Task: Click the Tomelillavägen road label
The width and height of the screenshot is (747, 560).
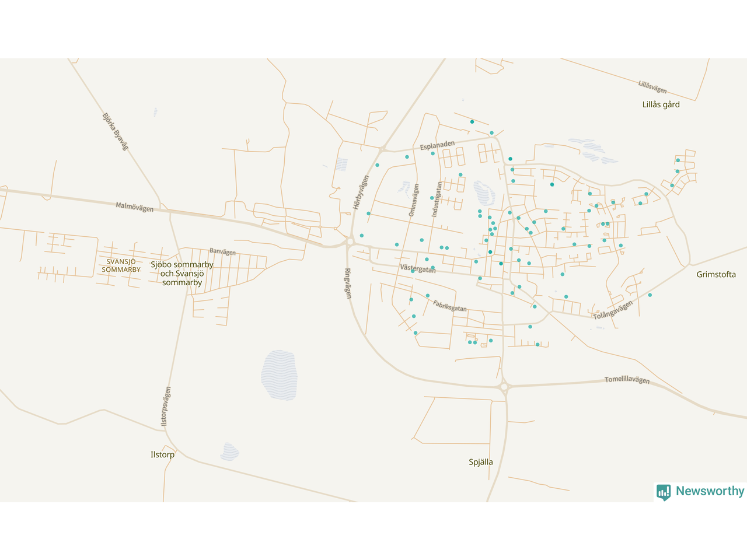Action: click(x=627, y=380)
